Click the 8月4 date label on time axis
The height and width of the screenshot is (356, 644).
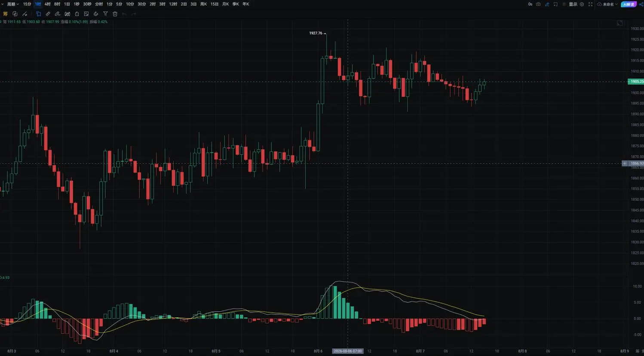113,351
